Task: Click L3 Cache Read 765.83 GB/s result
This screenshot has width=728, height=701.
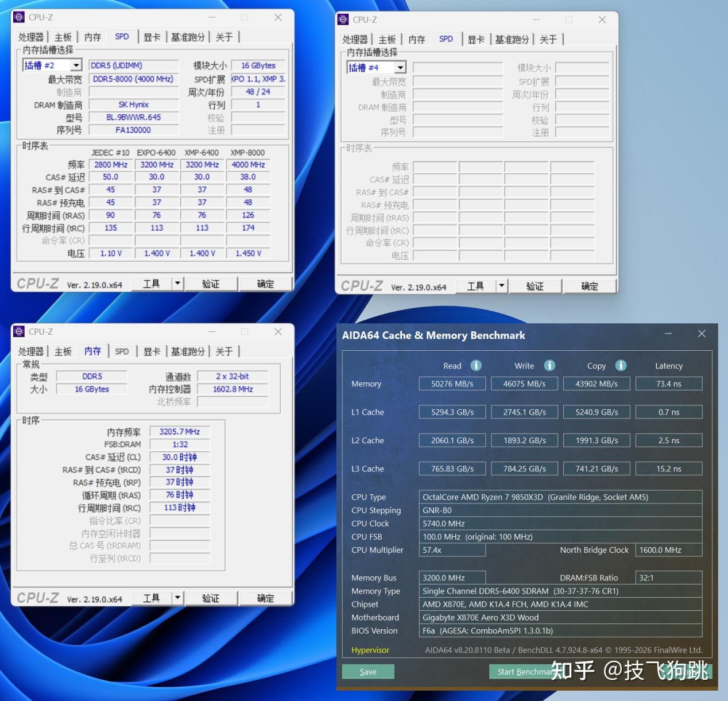Action: click(452, 468)
